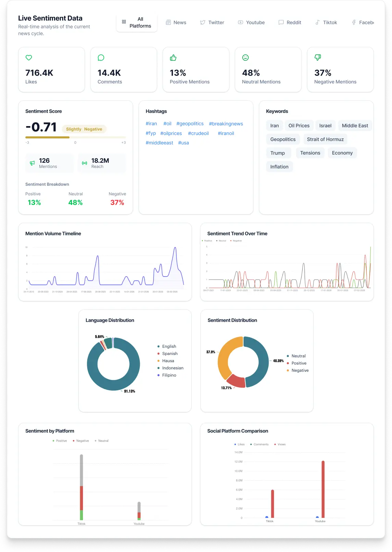Image resolution: width=392 pixels, height=552 pixels.
Task: Click the megaphone icon beside Mentions
Action: coord(32,163)
